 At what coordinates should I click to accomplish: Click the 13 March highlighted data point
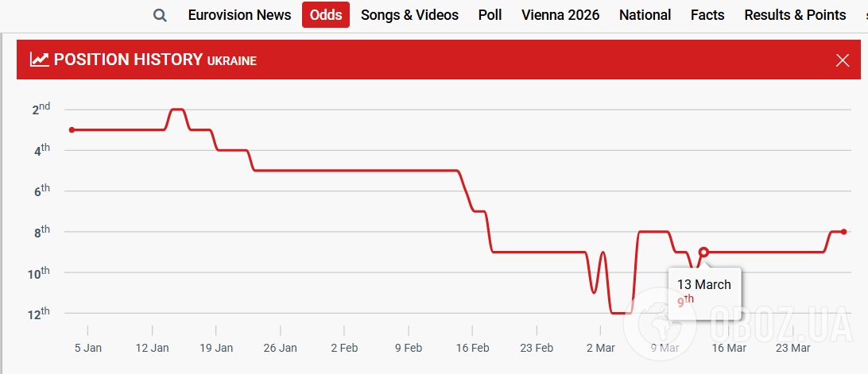tap(703, 252)
